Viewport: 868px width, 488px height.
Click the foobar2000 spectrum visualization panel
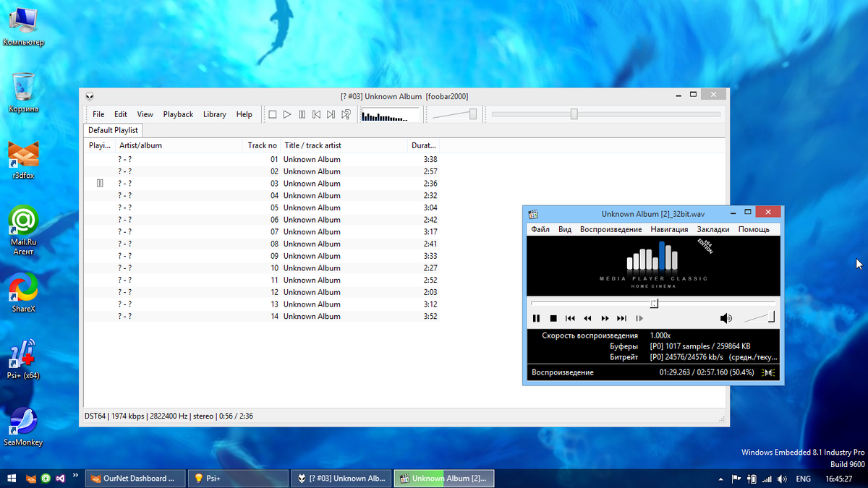tap(391, 114)
